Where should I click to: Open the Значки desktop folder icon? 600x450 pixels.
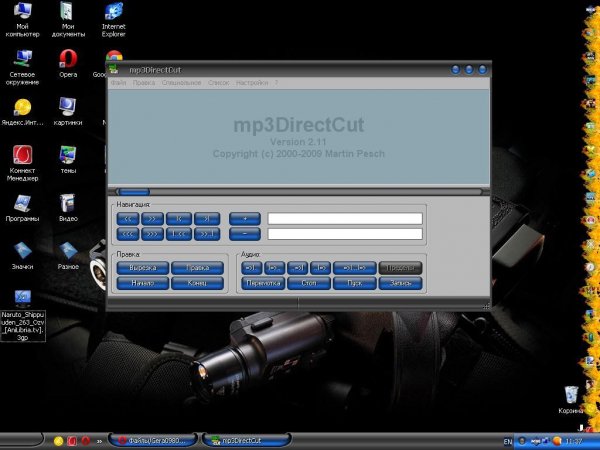[x=23, y=256]
